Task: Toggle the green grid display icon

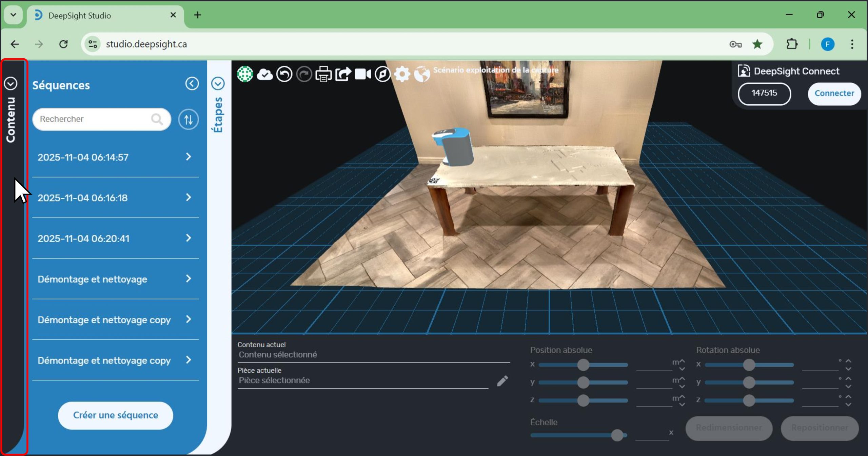Action: coord(245,74)
